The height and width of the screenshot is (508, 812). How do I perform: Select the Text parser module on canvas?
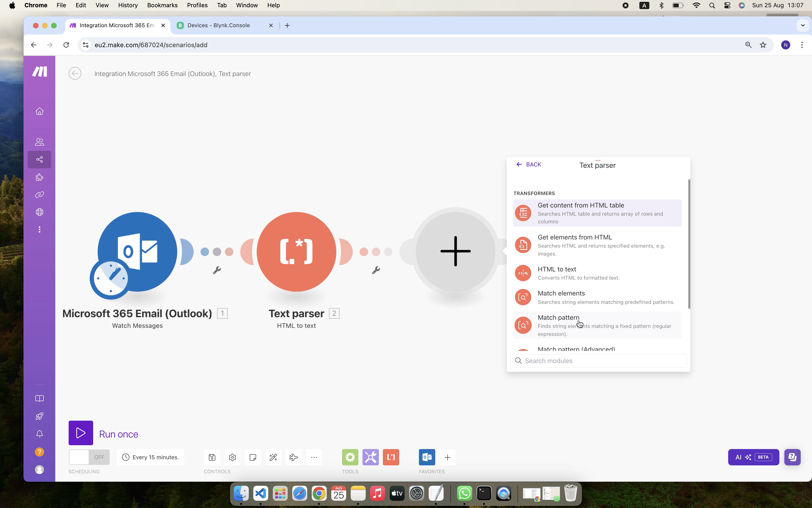(x=296, y=252)
